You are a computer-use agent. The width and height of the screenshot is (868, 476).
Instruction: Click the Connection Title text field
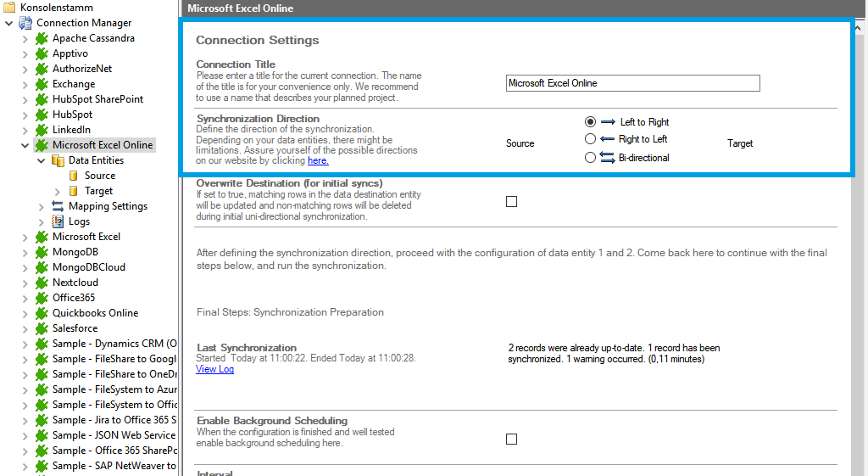click(632, 83)
